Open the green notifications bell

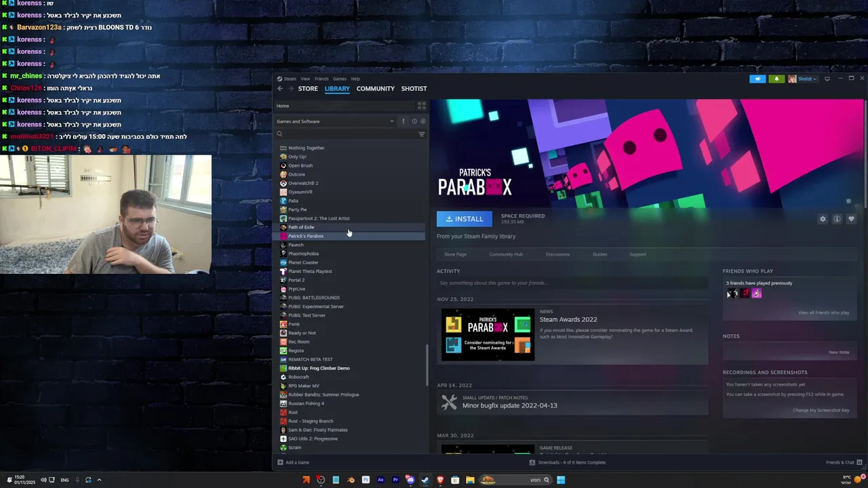pos(776,79)
